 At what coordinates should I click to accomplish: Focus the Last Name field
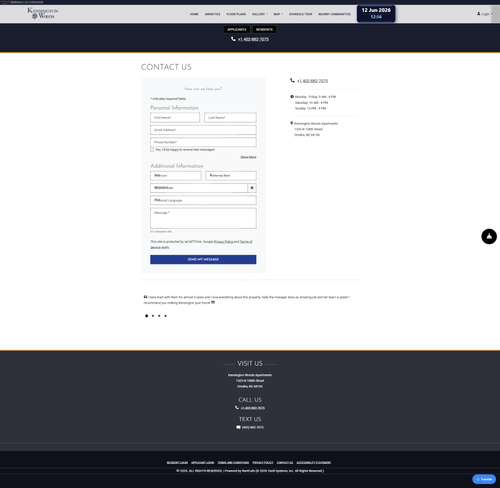230,117
